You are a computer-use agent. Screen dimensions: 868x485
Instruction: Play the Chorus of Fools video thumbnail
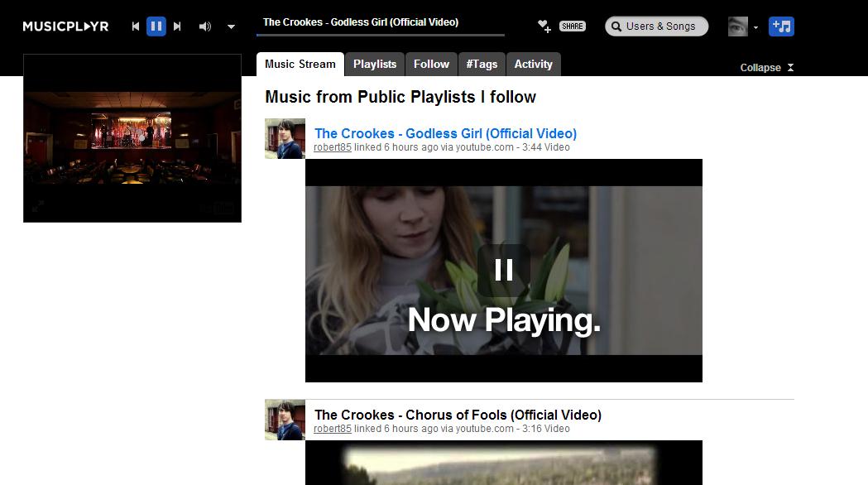504,463
